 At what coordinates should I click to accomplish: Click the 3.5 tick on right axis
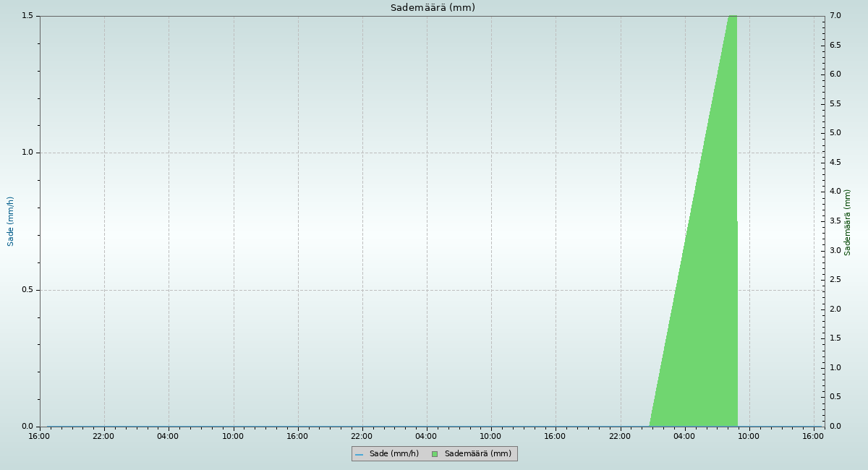click(x=834, y=221)
